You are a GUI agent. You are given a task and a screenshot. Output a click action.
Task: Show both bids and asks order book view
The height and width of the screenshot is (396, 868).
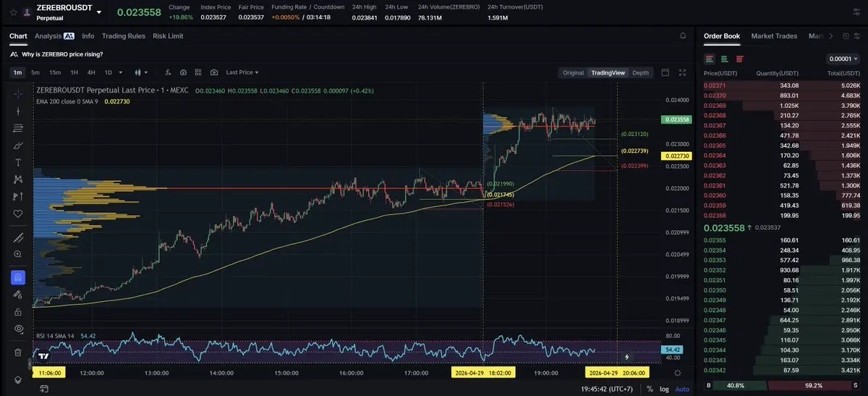coord(710,59)
